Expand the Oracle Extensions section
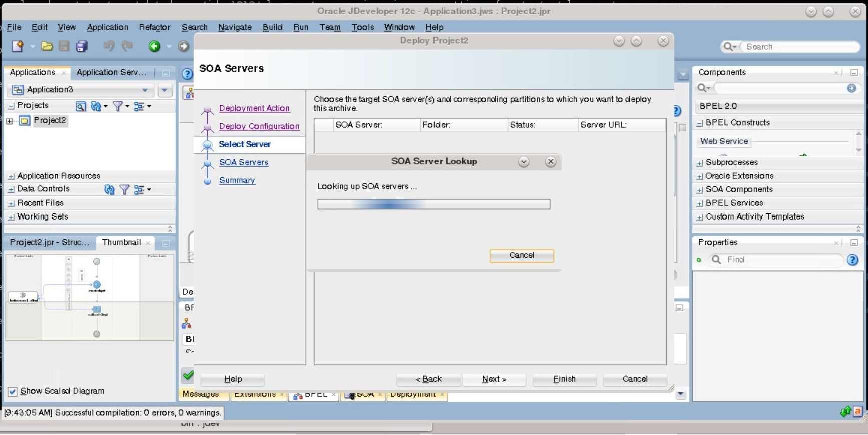Viewport: 868px width, 435px height. click(x=699, y=176)
